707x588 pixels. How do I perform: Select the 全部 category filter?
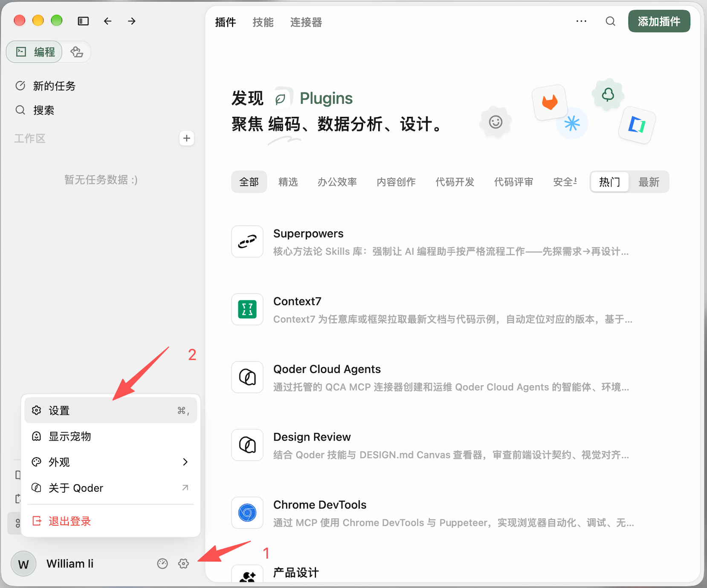click(249, 182)
